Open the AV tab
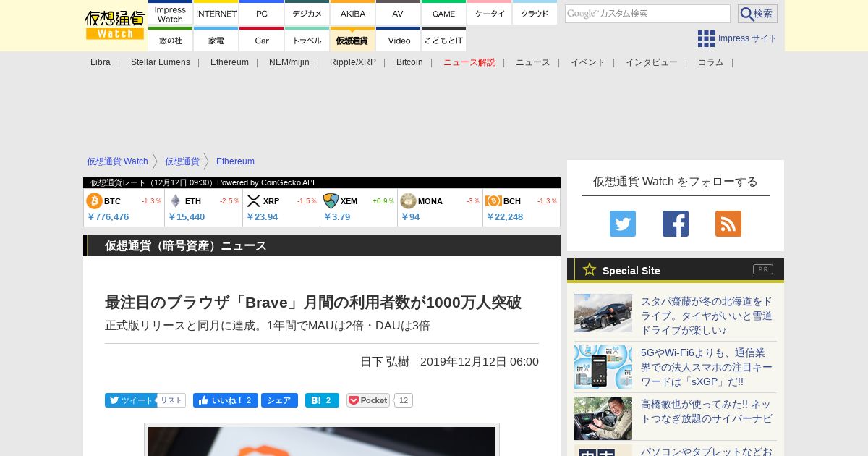Image resolution: width=868 pixels, height=456 pixels. tap(398, 14)
